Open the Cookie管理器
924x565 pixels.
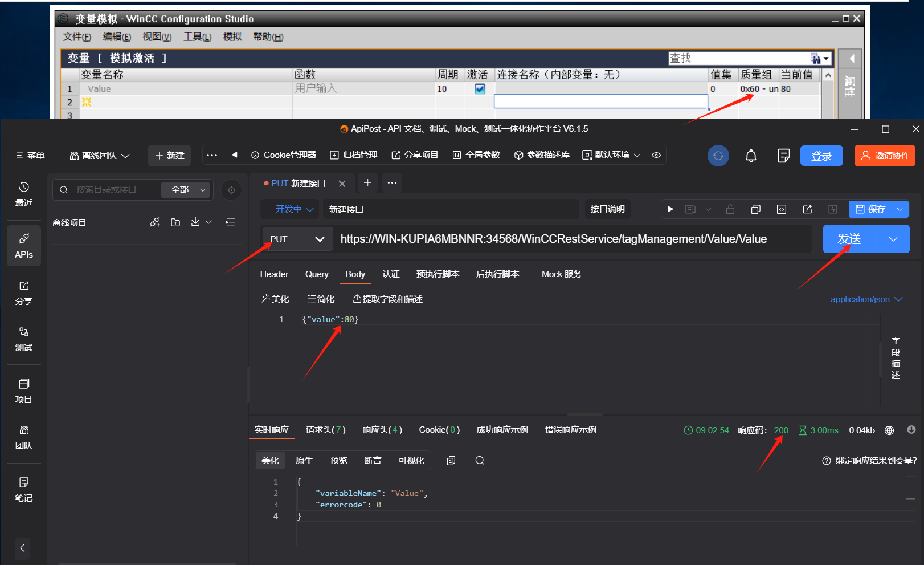284,155
